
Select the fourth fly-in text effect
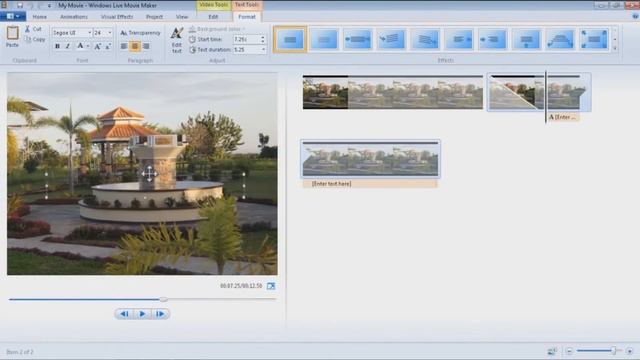391,40
